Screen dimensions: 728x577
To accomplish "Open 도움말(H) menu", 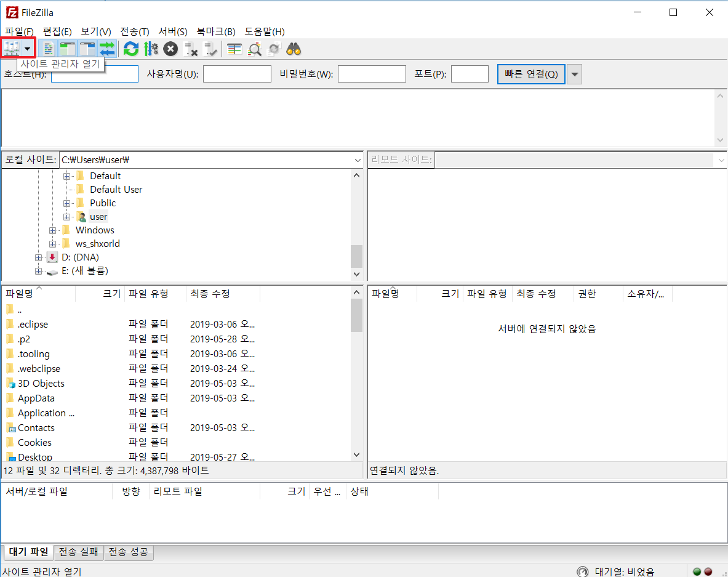I will click(x=265, y=31).
